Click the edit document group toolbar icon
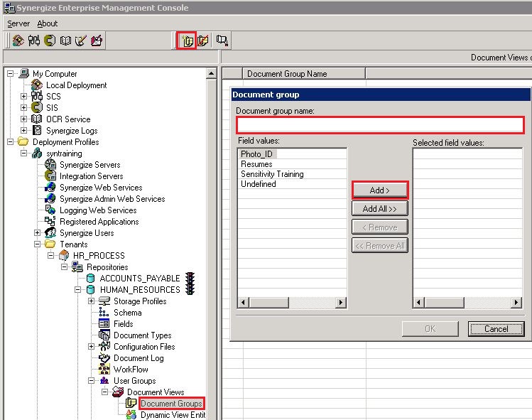The height and width of the screenshot is (420, 532). pyautogui.click(x=203, y=41)
